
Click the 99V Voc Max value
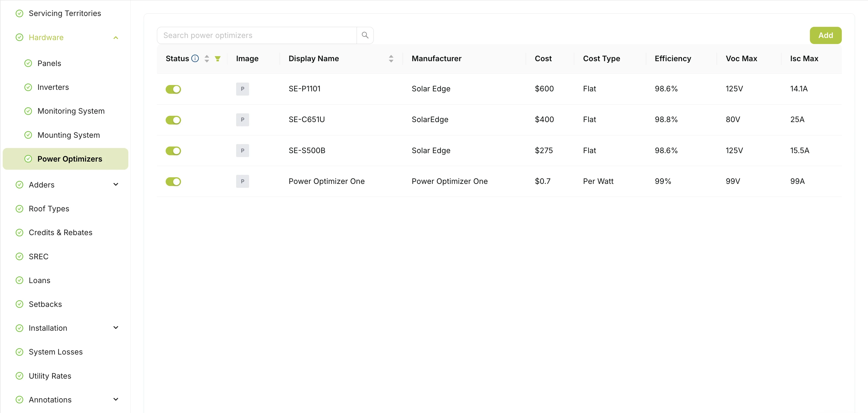click(x=733, y=181)
